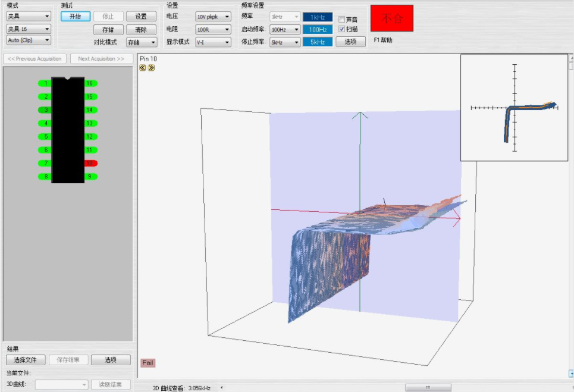Click the 5kHz stop frequency display
Image resolution: width=574 pixels, height=392 pixels.
pos(318,42)
